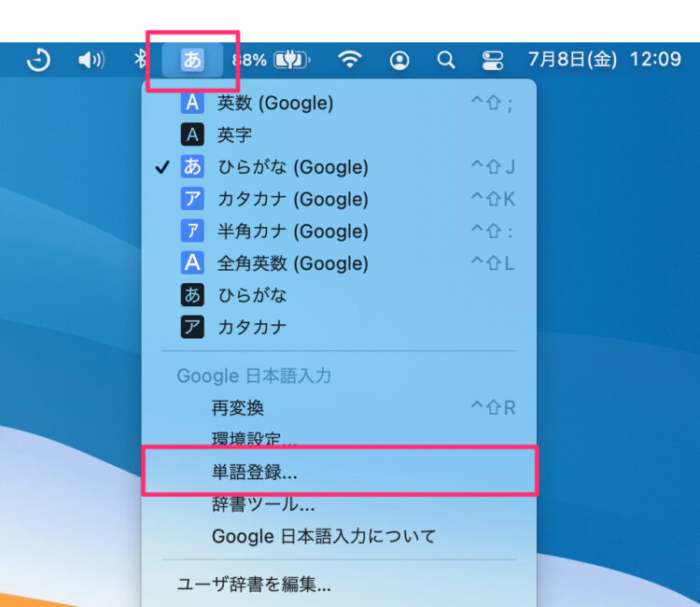Click the Bluetooth icon in menu bar
Screen dimensions: 700x607
pyautogui.click(x=140, y=59)
